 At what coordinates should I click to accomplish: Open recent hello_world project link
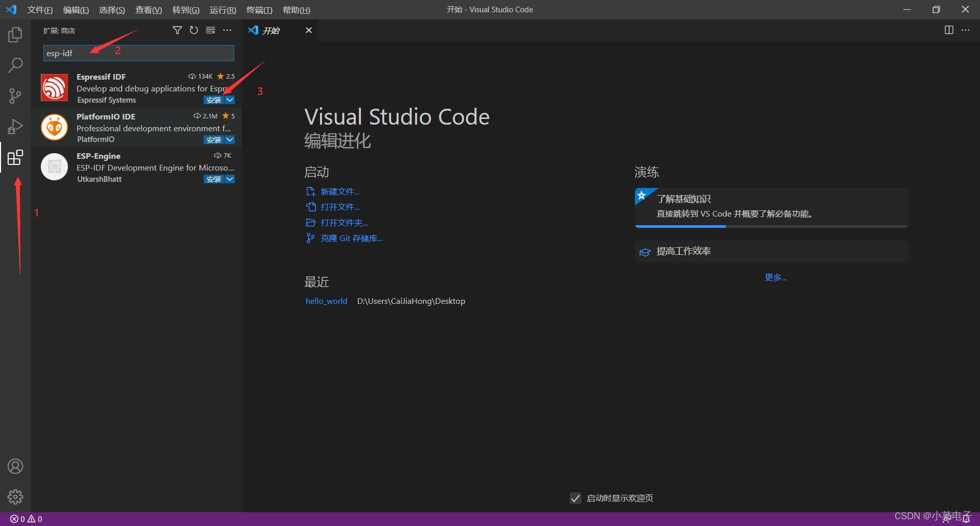326,301
